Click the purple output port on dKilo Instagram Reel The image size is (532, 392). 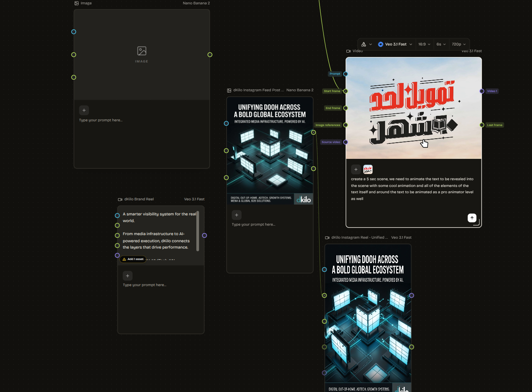(x=412, y=296)
